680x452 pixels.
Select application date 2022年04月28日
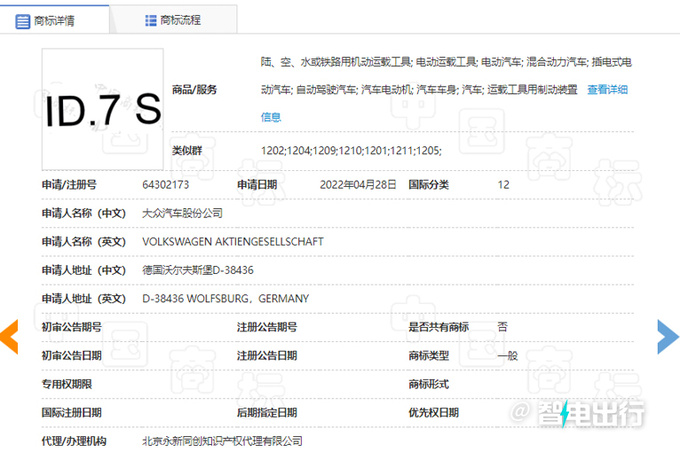pos(358,185)
